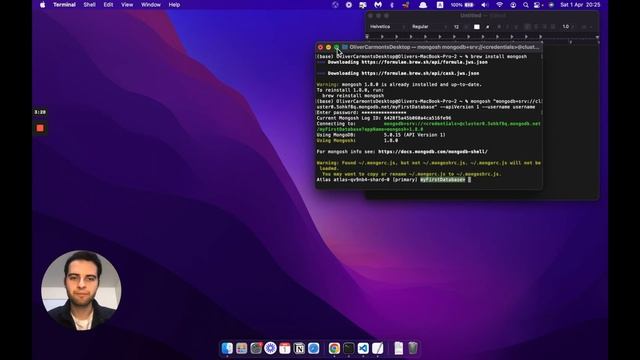Open Terminal from the Dock
640x360 pixels.
(349, 348)
